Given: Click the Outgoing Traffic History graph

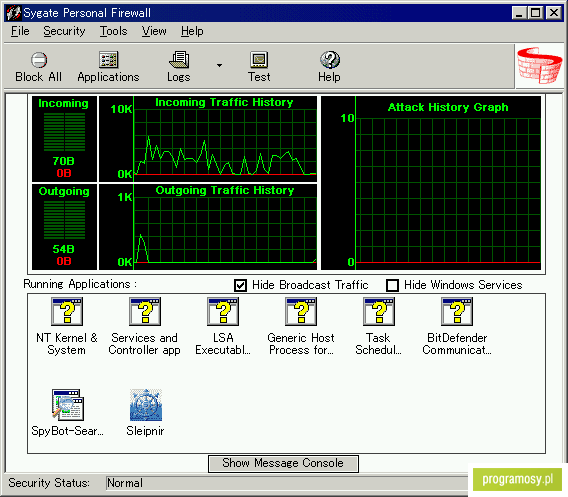Looking at the screenshot, I should coord(208,227).
